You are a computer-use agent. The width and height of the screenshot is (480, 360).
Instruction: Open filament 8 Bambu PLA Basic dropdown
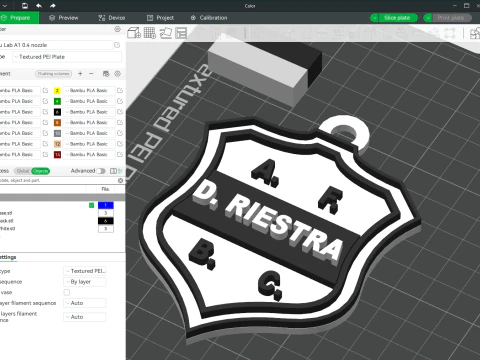[x=89, y=122]
